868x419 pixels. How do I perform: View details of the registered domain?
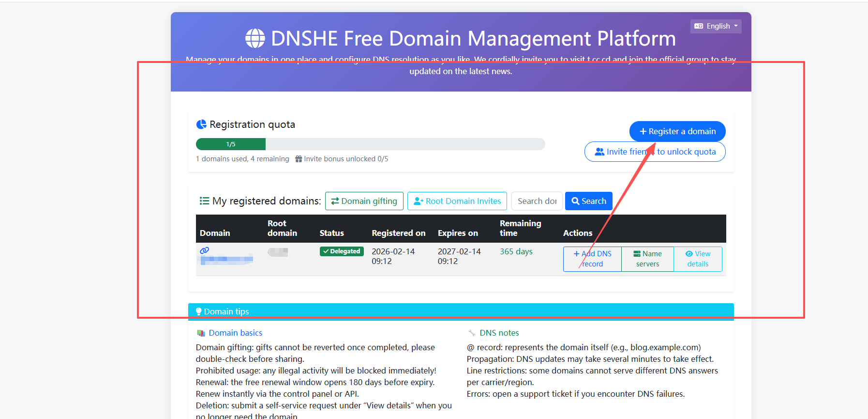click(698, 259)
